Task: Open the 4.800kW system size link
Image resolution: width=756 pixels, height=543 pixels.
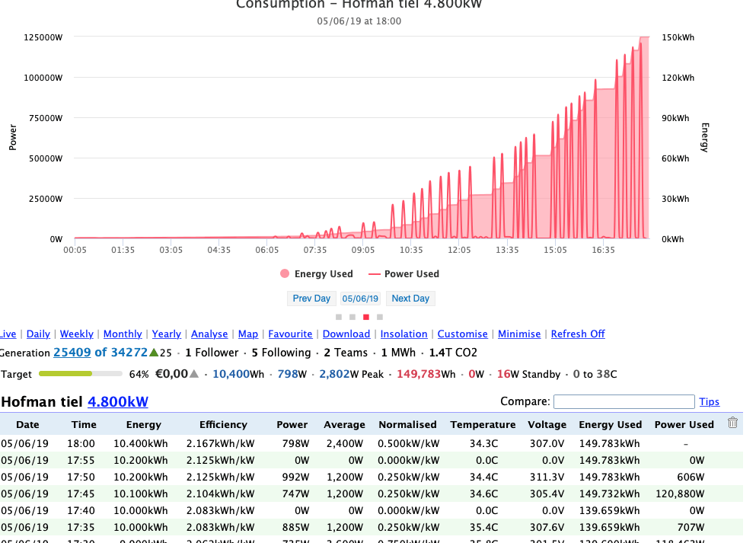Action: tap(118, 401)
